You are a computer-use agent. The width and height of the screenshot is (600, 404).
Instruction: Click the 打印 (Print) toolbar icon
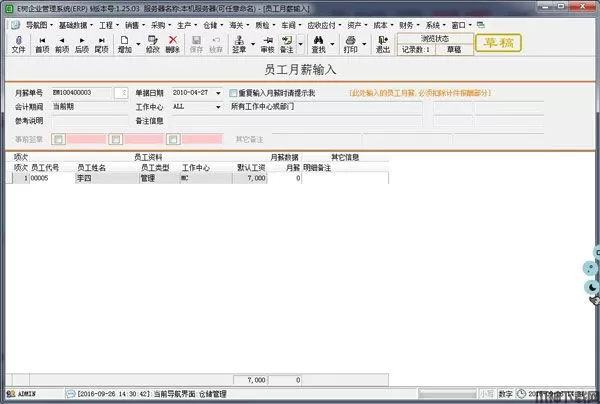[x=349, y=43]
